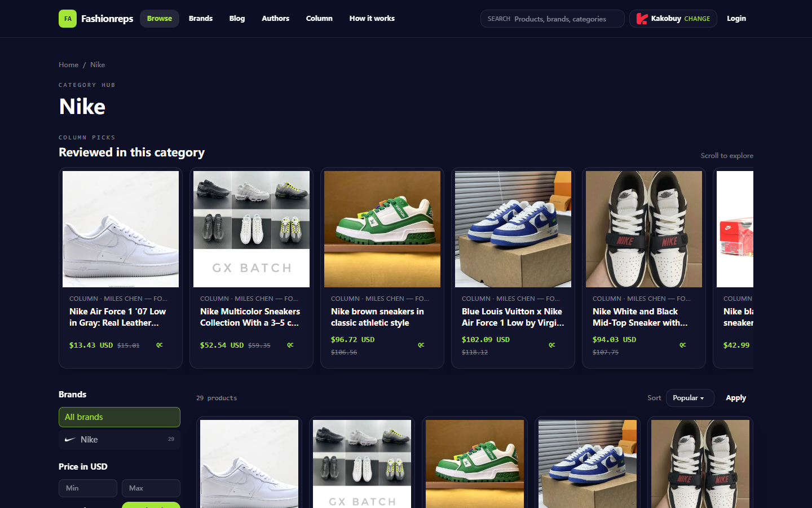Filter by the Nike brand row

pos(120,440)
